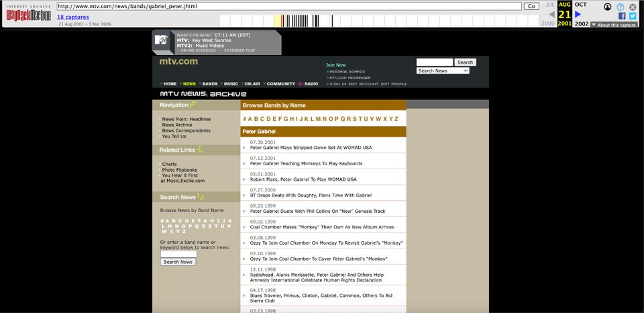Open the NEWS menu
The image size is (644, 313).
(x=189, y=84)
